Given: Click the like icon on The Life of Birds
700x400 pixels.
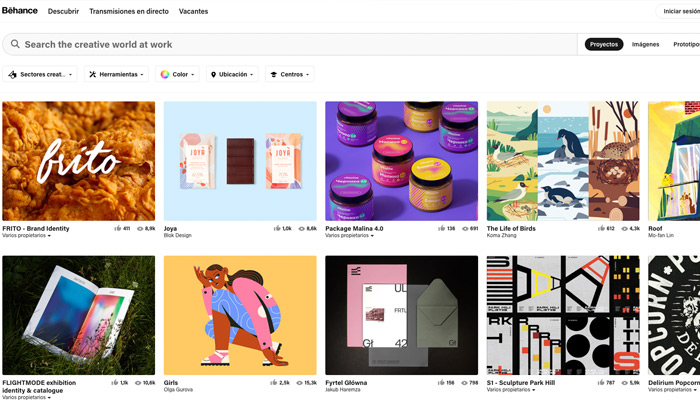Looking at the screenshot, I should (601, 228).
